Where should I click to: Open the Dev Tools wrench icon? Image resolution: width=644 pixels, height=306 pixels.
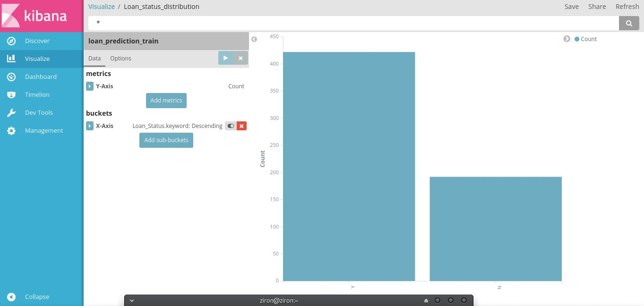[x=11, y=113]
